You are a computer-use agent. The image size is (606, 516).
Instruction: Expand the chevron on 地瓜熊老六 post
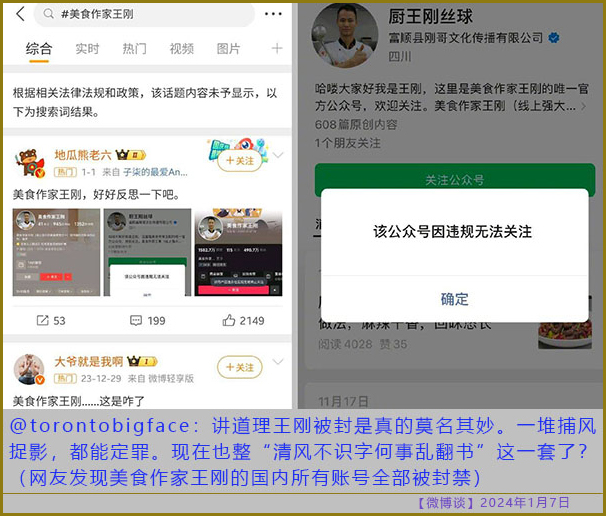coord(278,155)
